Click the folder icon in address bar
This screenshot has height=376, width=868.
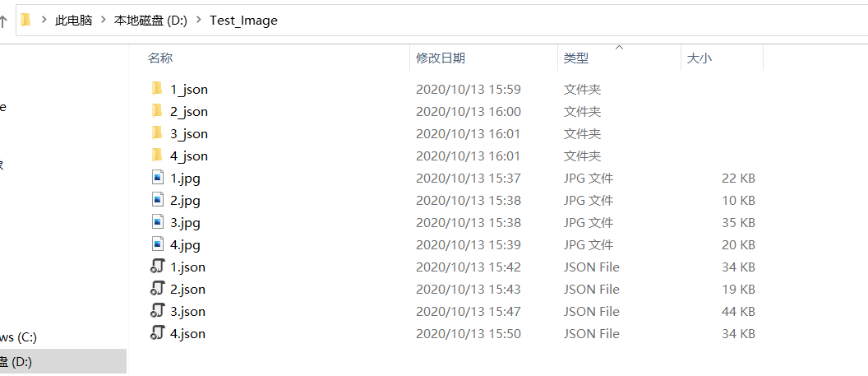click(25, 21)
